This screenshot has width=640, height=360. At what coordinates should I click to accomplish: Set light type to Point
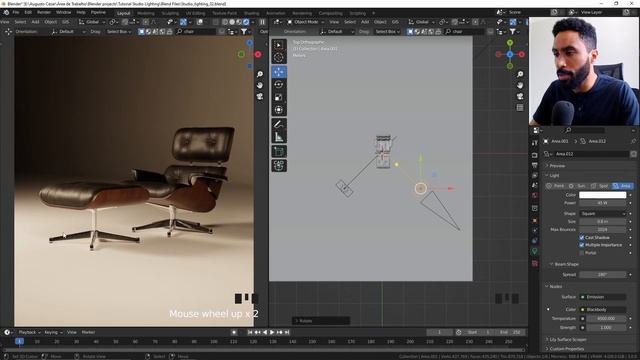tap(556, 186)
